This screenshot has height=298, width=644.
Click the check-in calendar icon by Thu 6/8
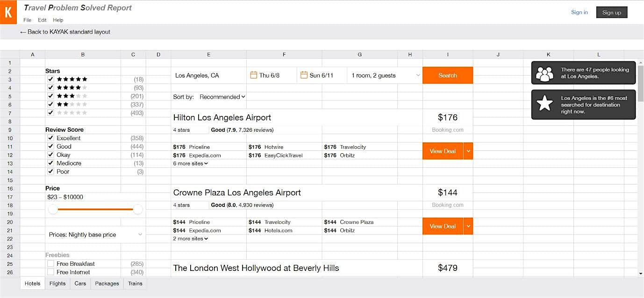pos(254,75)
